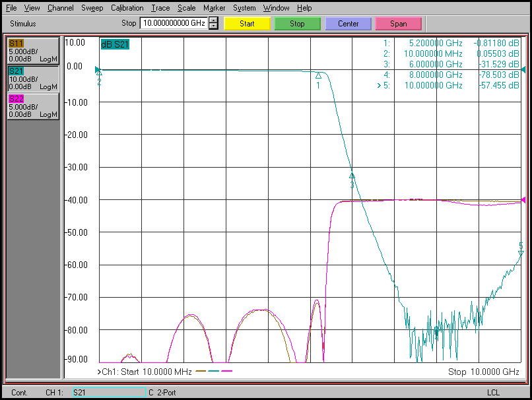Click the yellow Start button

247,24
